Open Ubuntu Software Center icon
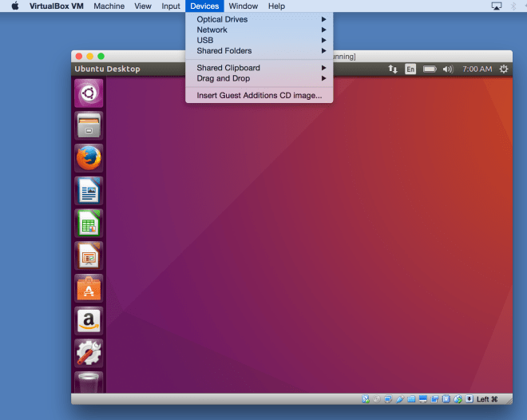The image size is (527, 420). (x=89, y=289)
